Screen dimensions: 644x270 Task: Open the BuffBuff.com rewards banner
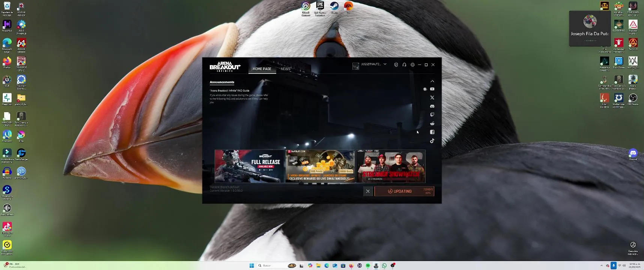tap(320, 166)
